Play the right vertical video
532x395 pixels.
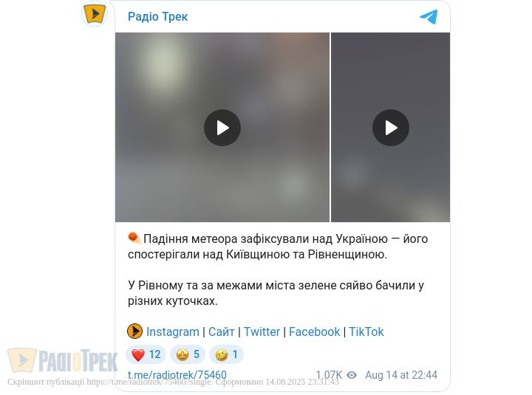click(391, 128)
